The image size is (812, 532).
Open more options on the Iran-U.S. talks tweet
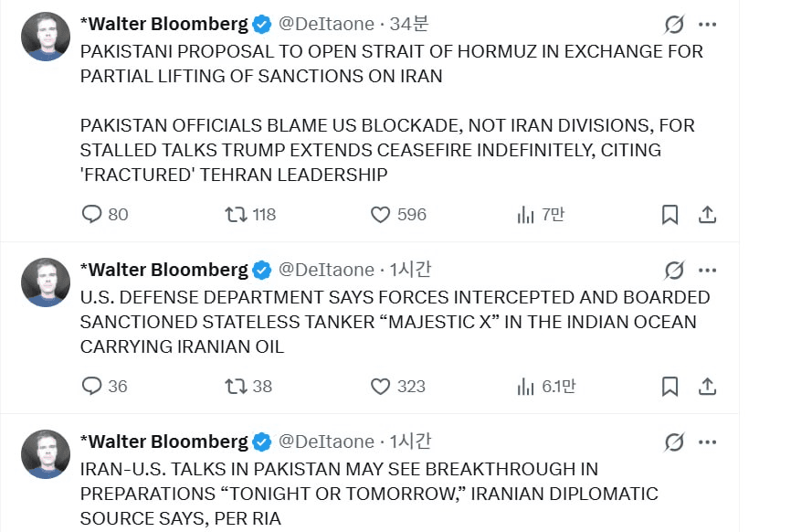(707, 442)
